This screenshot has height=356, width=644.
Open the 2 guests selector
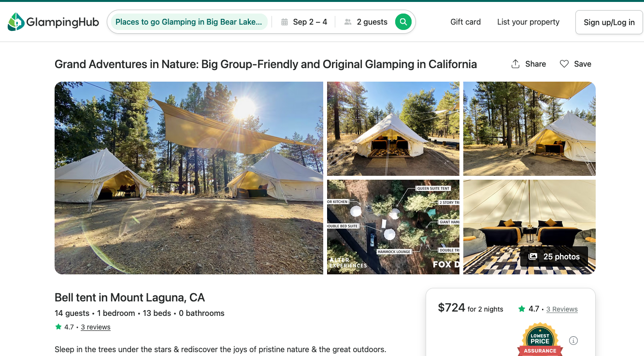click(372, 22)
